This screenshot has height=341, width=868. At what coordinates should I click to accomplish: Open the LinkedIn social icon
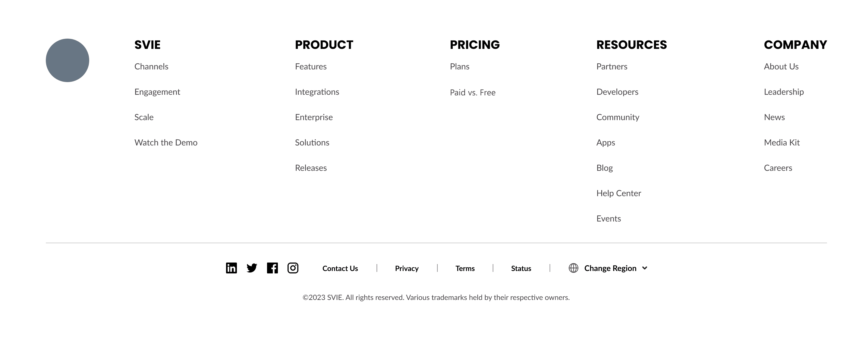click(231, 268)
